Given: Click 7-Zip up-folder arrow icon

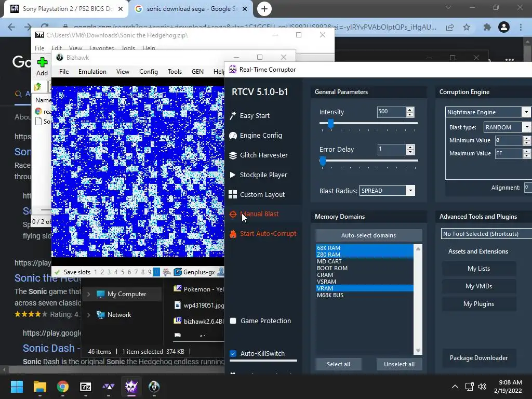Looking at the screenshot, I should (x=37, y=87).
